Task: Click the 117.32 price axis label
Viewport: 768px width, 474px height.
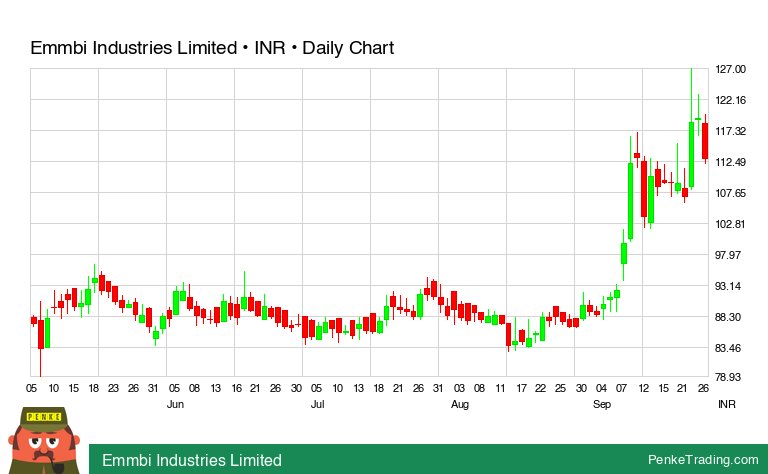Action: coord(731,131)
